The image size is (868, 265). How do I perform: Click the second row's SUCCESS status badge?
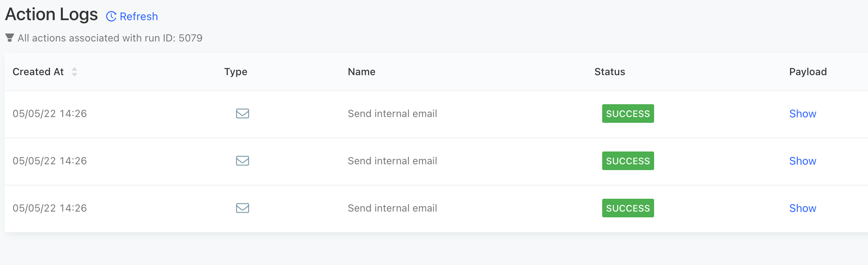[x=628, y=161]
